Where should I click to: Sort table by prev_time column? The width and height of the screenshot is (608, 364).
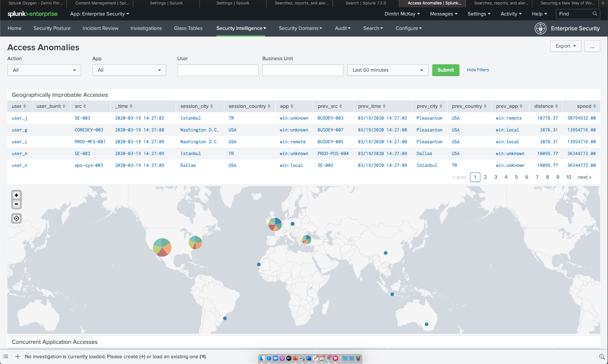[372, 106]
